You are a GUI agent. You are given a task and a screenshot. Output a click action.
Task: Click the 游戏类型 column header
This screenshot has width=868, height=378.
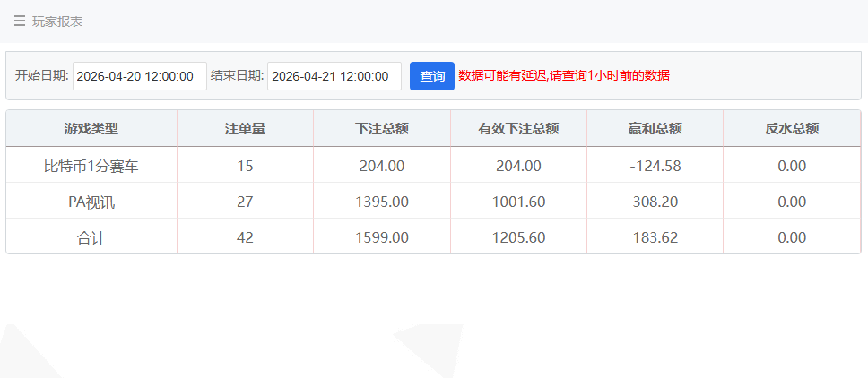point(91,128)
